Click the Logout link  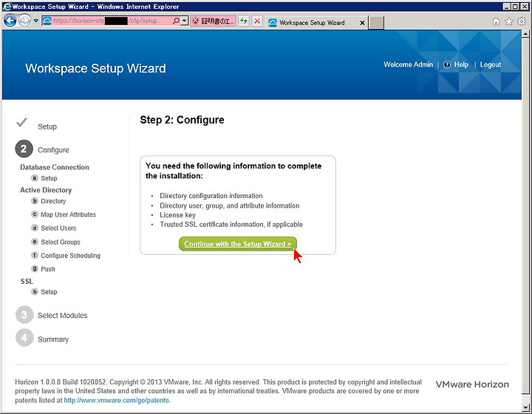tap(491, 64)
